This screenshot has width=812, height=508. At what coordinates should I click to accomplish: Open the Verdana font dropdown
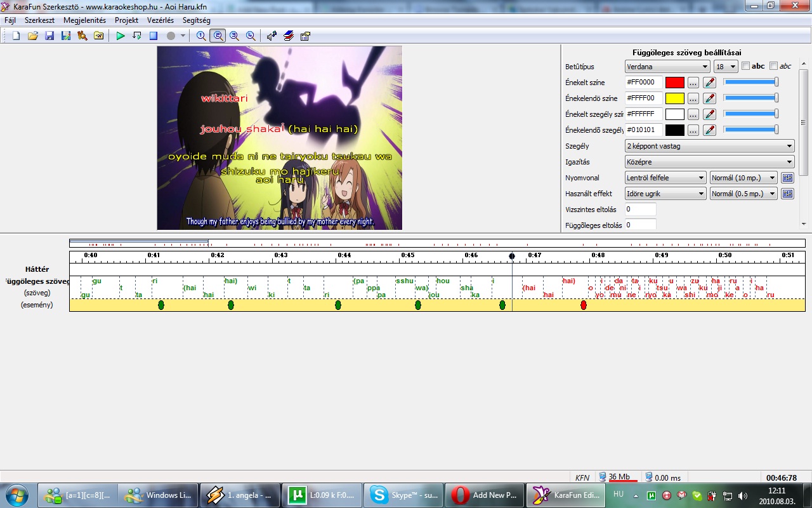[667, 67]
